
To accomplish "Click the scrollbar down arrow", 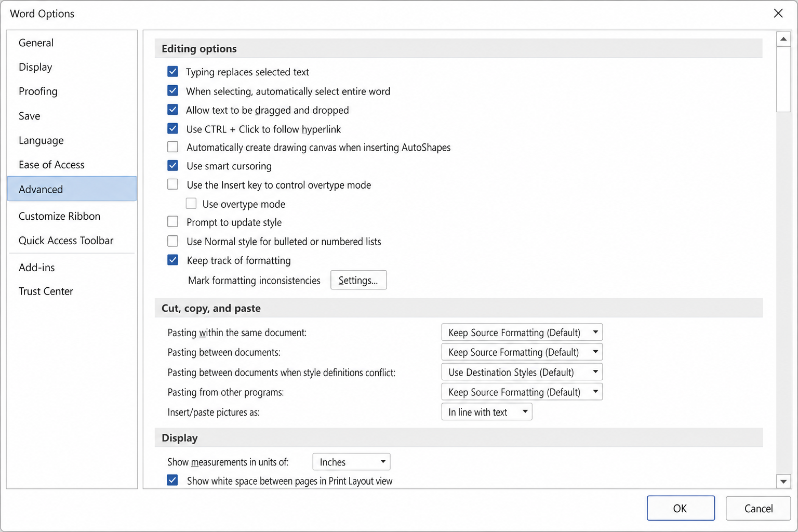I will click(783, 482).
